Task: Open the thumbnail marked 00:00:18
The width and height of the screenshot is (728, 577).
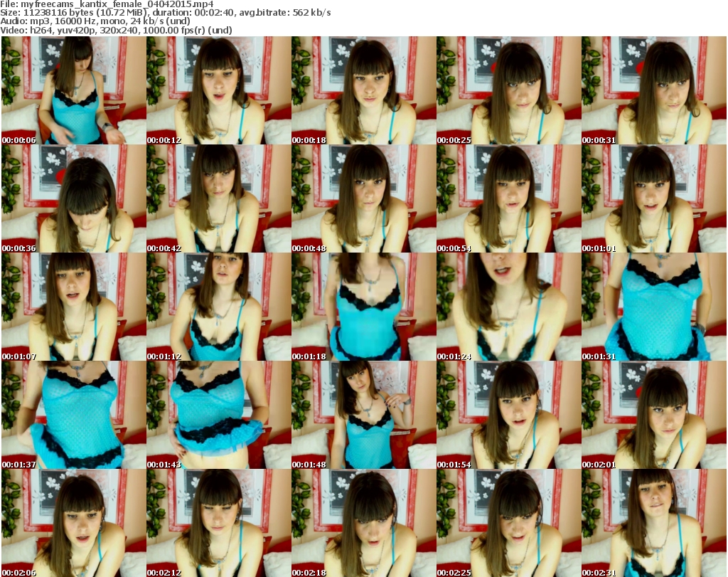Action: [x=363, y=90]
